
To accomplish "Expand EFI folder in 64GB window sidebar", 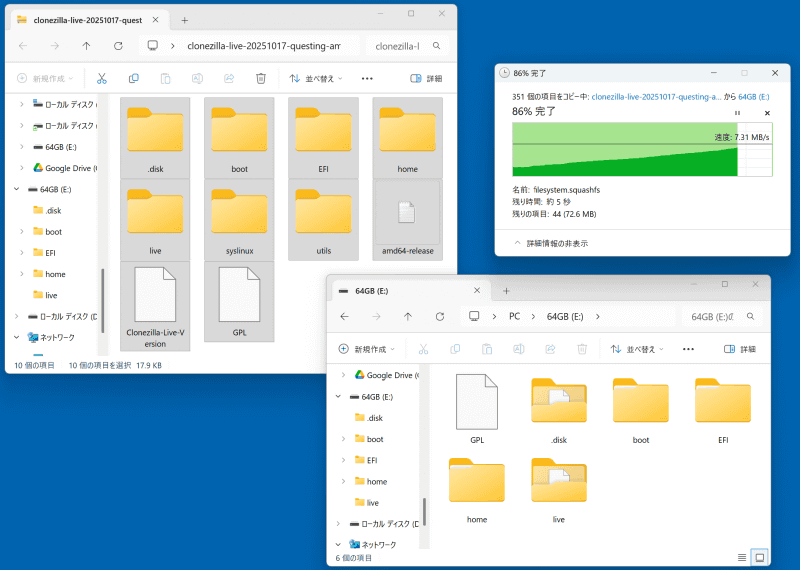I will (343, 460).
